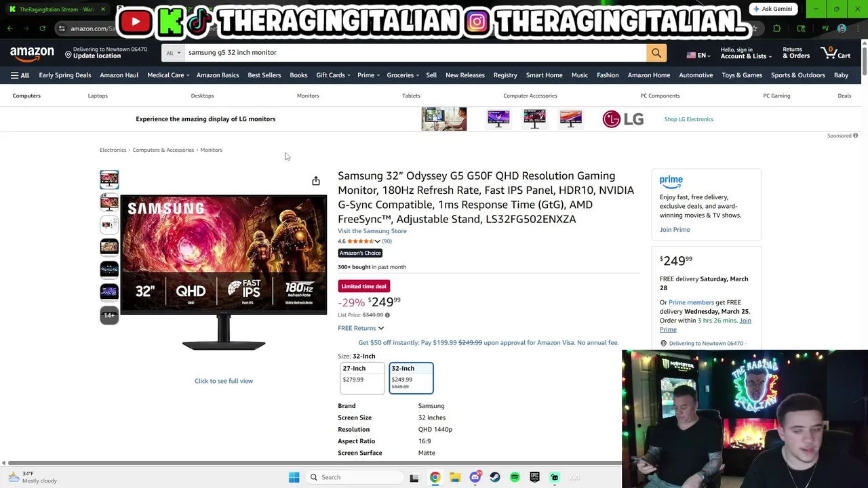Click the star rating graphic
Viewport: 868px width, 488px height.
point(360,241)
